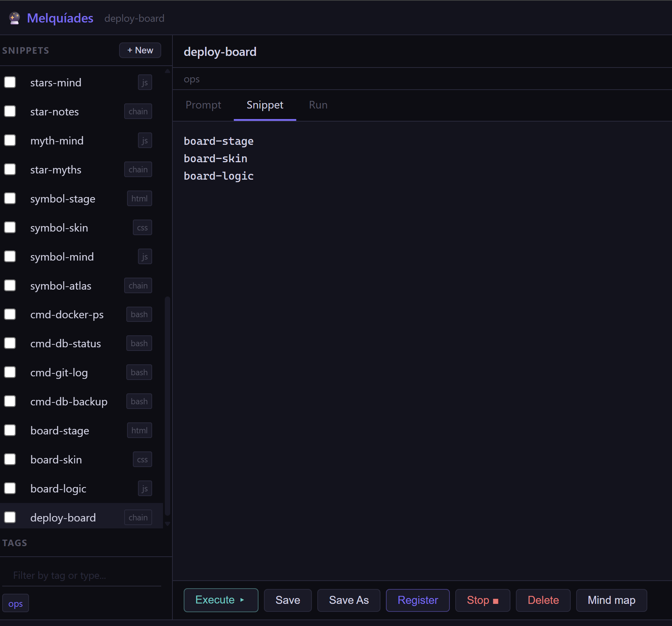This screenshot has height=626, width=672.
Task: Open the board-skin snippet in list
Action: click(56, 460)
